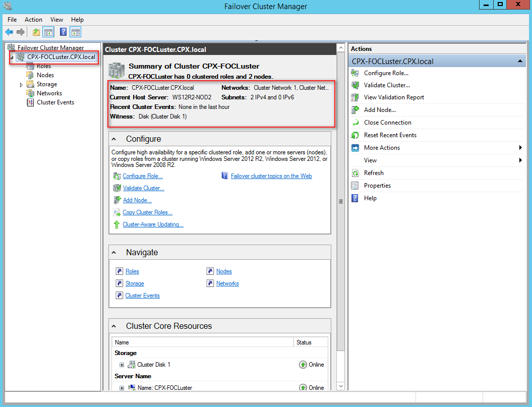Click the Cluster Disk 1 disk icon

click(x=131, y=365)
